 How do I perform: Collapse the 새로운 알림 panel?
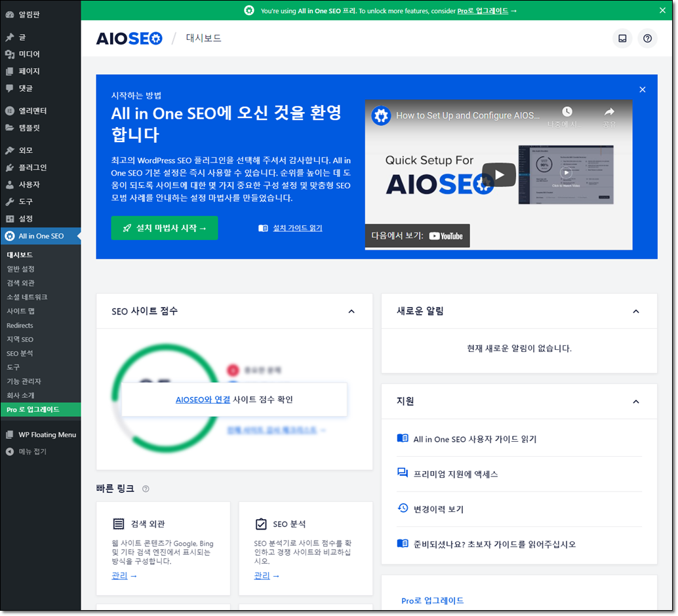pos(635,311)
